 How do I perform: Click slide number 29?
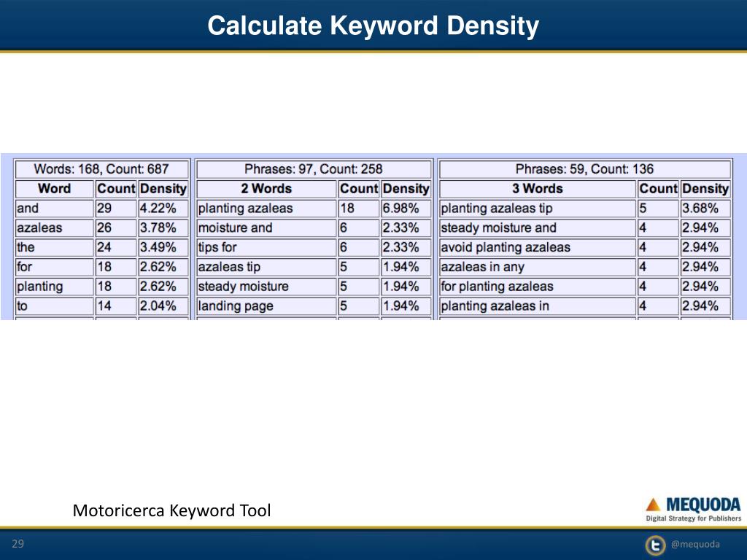click(18, 544)
